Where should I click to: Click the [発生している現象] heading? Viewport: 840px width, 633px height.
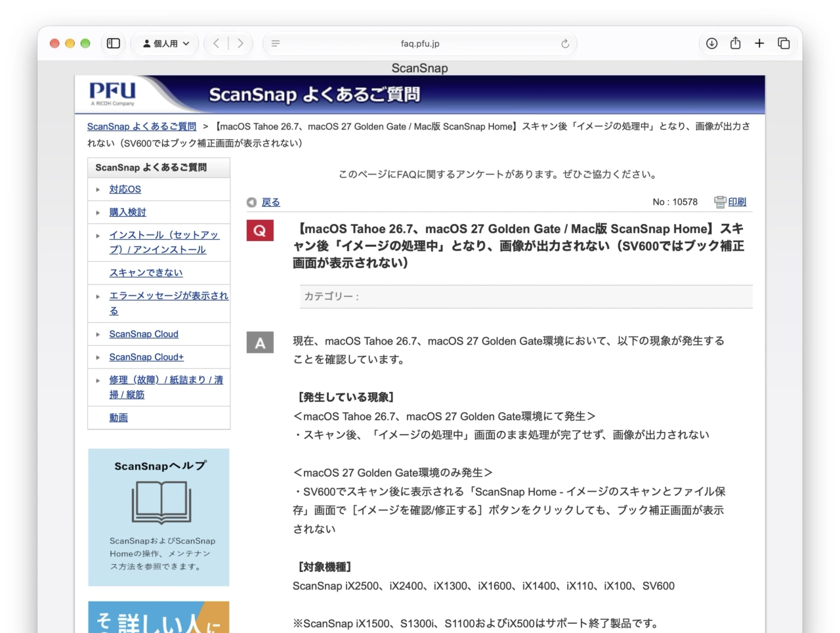[345, 397]
